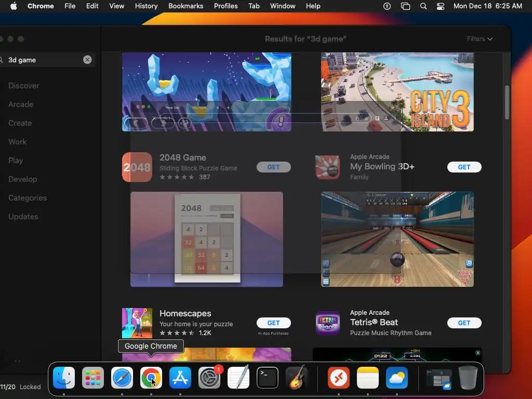Image resolution: width=532 pixels, height=399 pixels.
Task: Open TextEdit from the dock
Action: pyautogui.click(x=238, y=378)
